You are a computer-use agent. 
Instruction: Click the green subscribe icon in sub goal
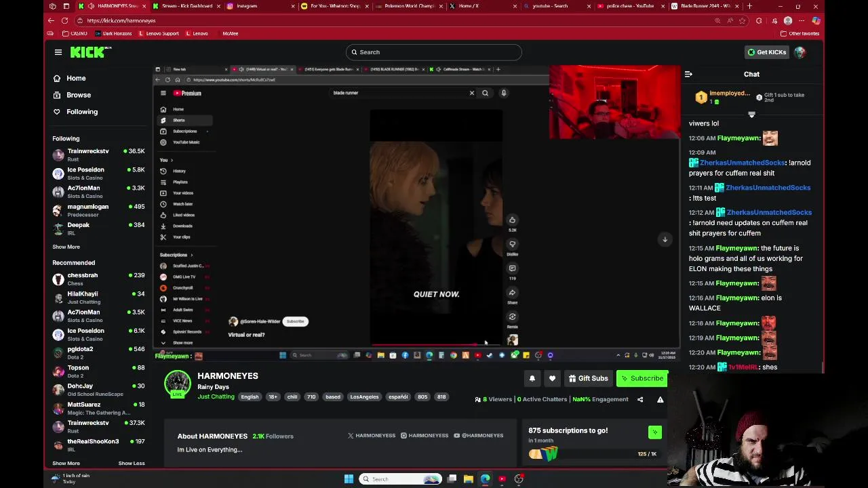(655, 432)
